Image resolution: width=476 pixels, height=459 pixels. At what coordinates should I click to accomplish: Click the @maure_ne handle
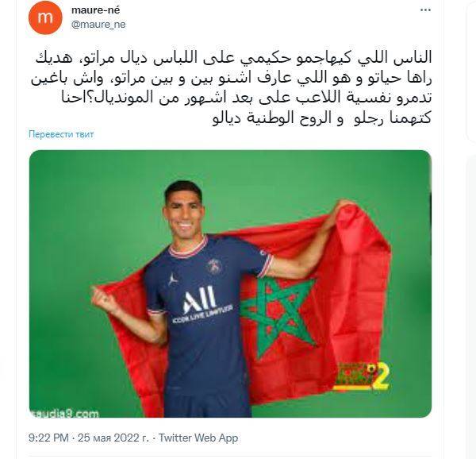pos(98,25)
